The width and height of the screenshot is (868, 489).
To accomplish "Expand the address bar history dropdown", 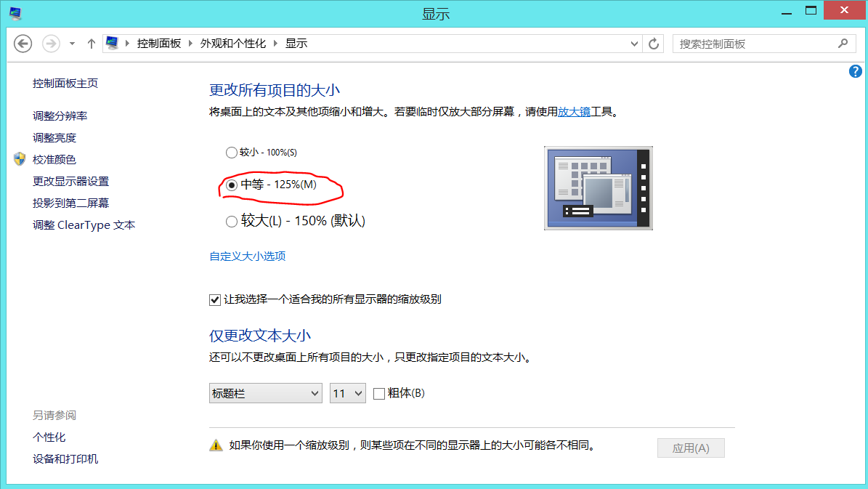I will tap(634, 44).
